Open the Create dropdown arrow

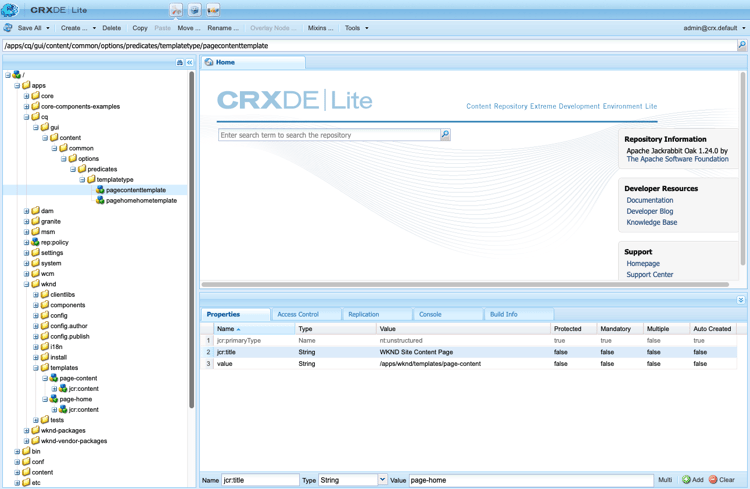(x=94, y=28)
